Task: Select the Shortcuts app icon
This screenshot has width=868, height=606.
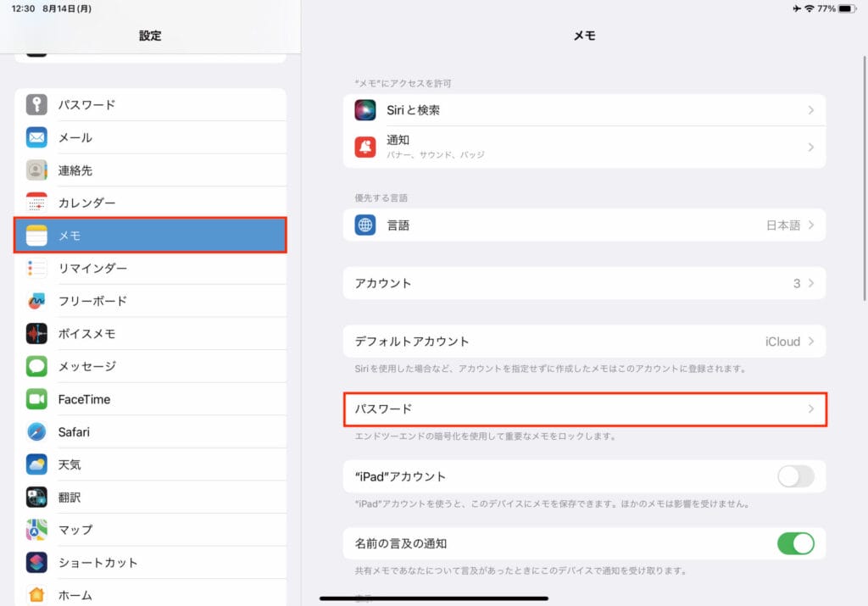Action: (36, 563)
